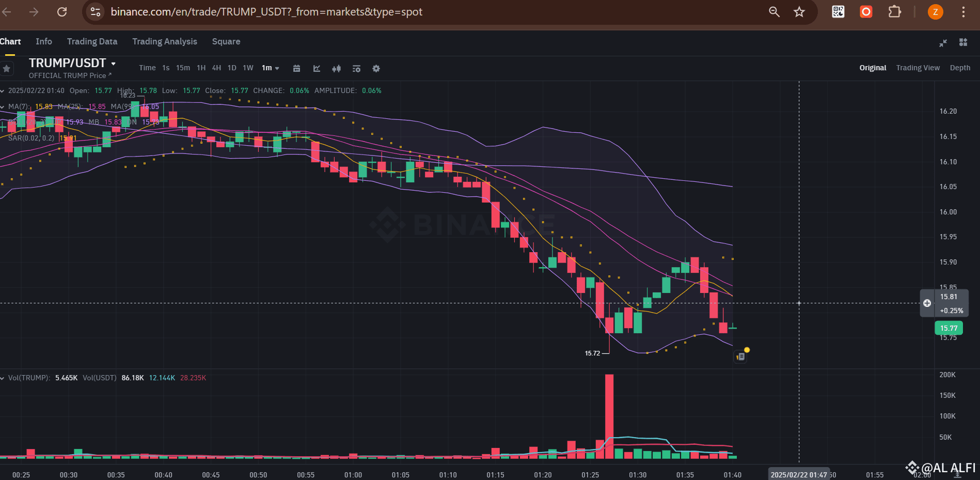The height and width of the screenshot is (480, 980).
Task: Open the browser extensions puzzle icon
Action: click(894, 12)
